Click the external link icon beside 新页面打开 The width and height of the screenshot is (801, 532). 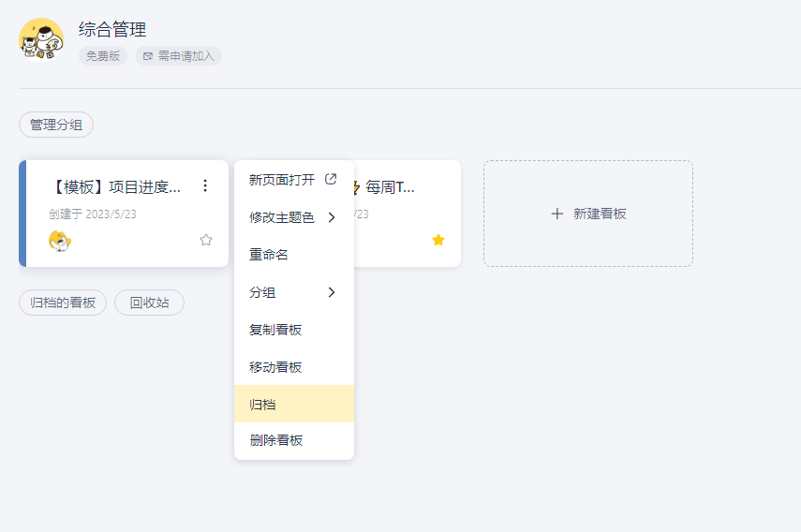pyautogui.click(x=331, y=179)
